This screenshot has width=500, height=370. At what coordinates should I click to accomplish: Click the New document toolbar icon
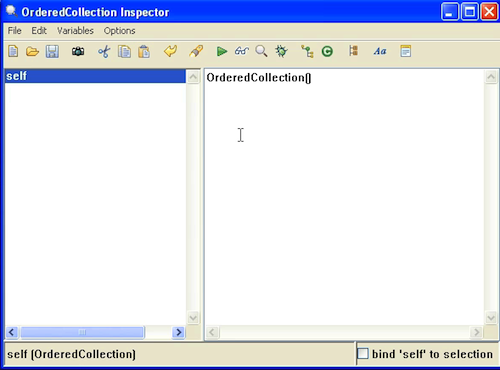point(13,52)
